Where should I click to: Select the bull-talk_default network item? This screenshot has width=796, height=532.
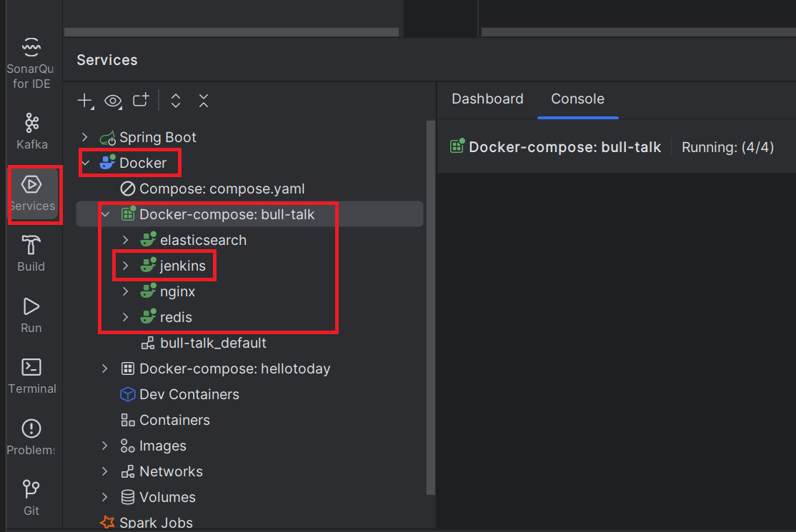click(204, 343)
